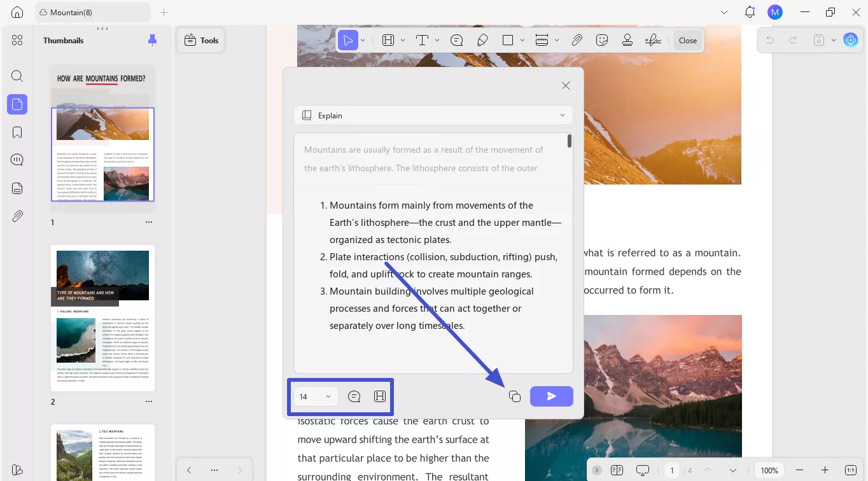Go to the next page arrow
Viewport: 868px width, 481px height.
tap(733, 470)
